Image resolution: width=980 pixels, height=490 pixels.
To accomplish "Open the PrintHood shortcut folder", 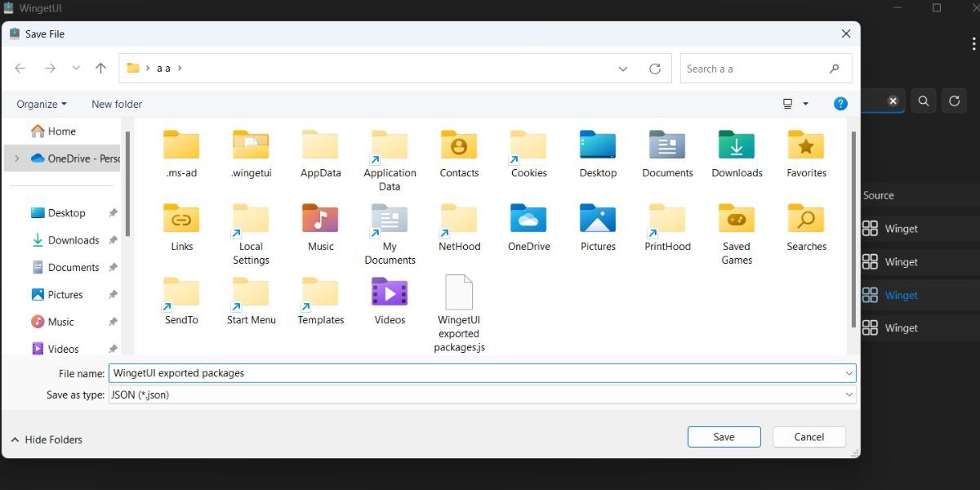I will pos(667,228).
